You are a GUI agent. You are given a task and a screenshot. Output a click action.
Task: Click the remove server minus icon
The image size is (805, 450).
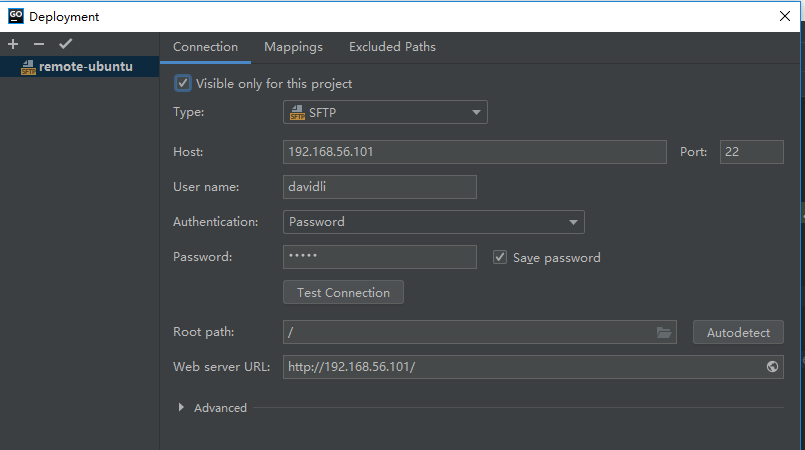(39, 45)
